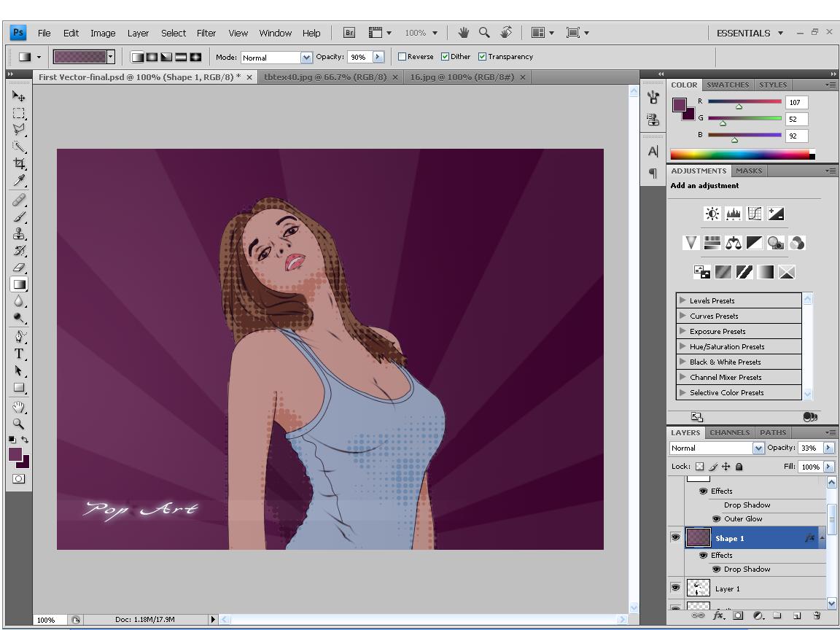
Task: Open the ESSENTIALS workspace switcher
Action: tap(750, 33)
